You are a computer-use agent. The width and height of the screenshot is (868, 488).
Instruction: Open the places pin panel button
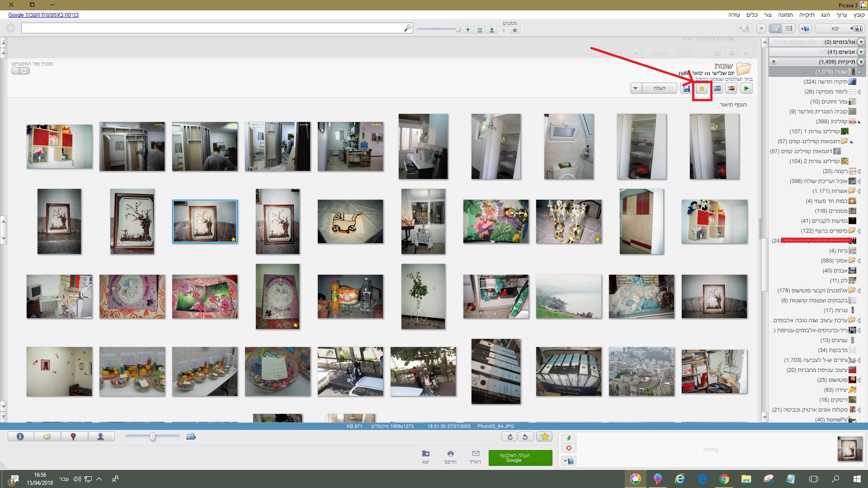pyautogui.click(x=73, y=436)
